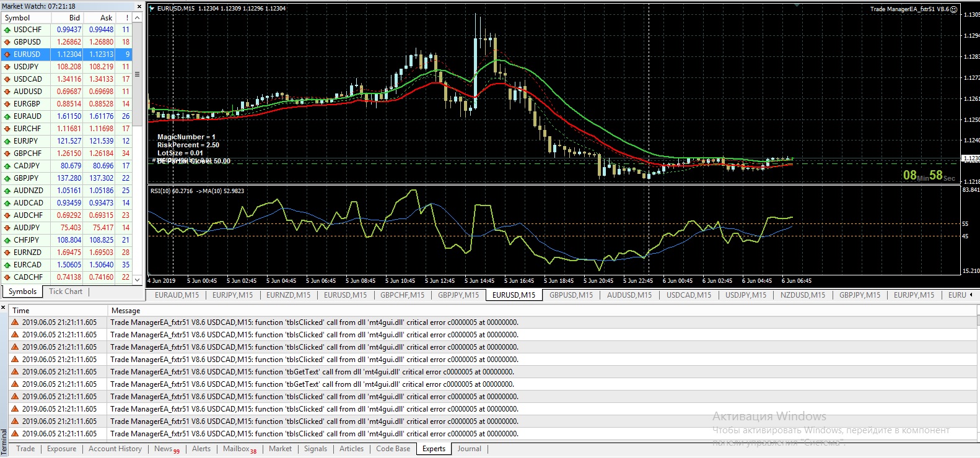Click the chart tabs scroll arrow after EURU tab
Viewport: 980px width, 458px height.
pyautogui.click(x=971, y=295)
